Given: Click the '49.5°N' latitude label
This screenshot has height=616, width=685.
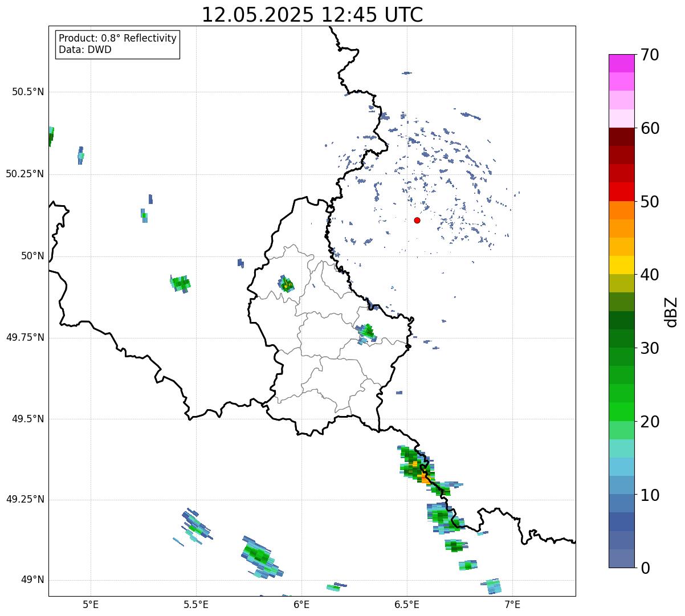Looking at the screenshot, I should (x=28, y=419).
